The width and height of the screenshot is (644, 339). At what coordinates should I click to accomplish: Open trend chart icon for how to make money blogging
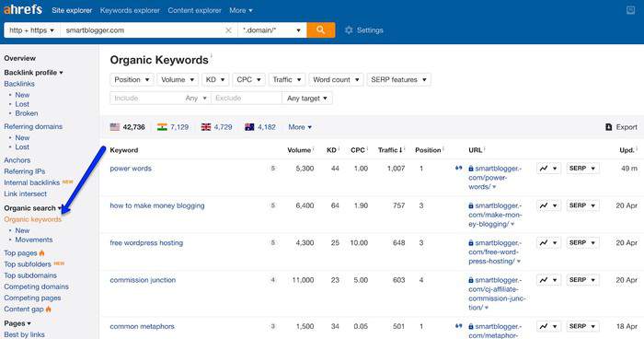tap(548, 205)
